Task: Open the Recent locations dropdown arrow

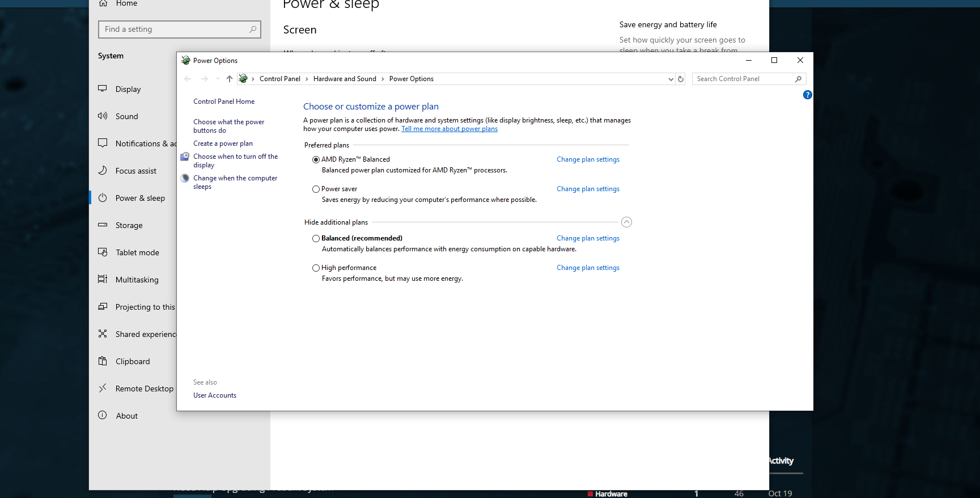Action: (x=218, y=79)
